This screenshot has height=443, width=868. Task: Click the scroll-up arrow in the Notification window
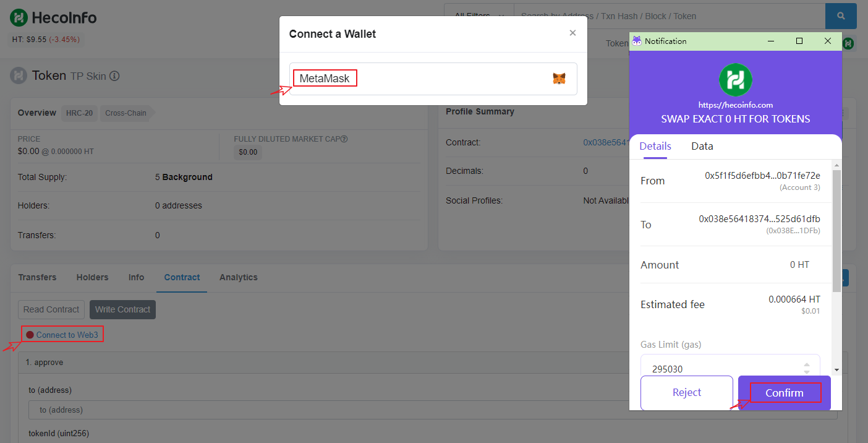point(836,165)
